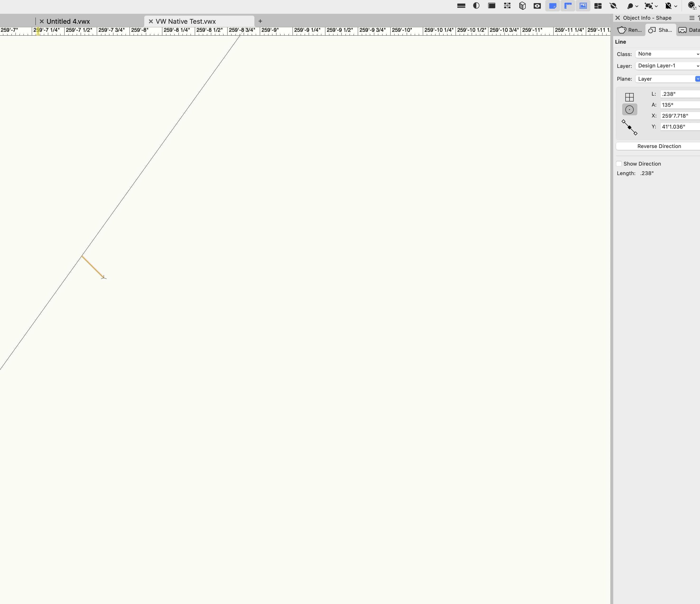Select the 3D box view icon

coord(522,6)
